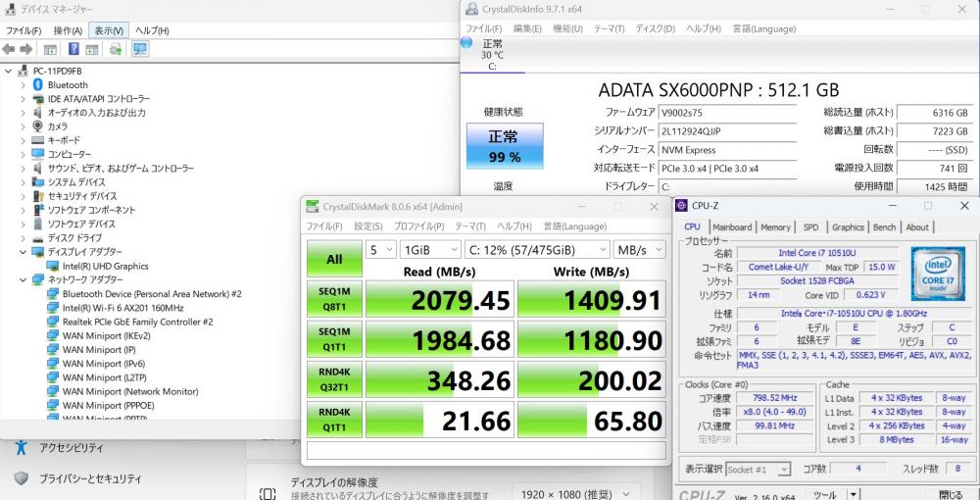The height and width of the screenshot is (500, 980).
Task: Click the keyboard (キーボード) category icon
Action: pos(37,140)
